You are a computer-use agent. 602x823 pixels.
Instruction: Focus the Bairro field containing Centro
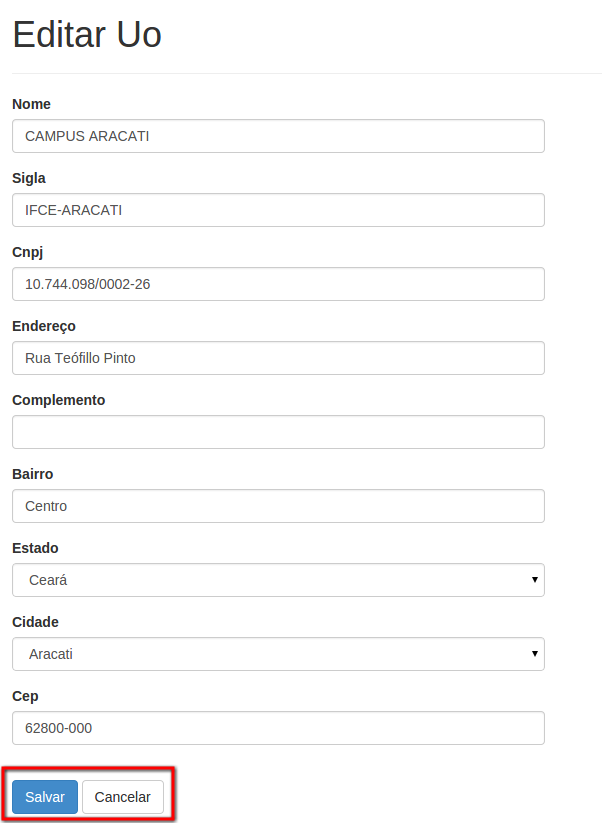[278, 506]
